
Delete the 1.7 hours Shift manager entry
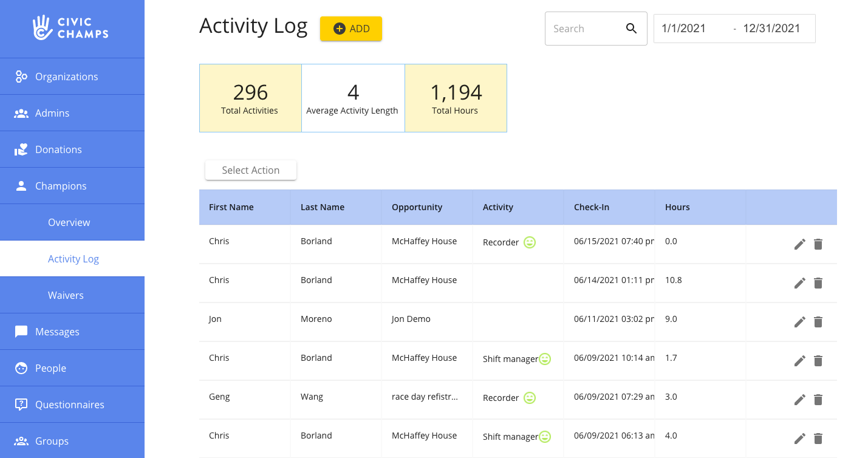pos(818,361)
